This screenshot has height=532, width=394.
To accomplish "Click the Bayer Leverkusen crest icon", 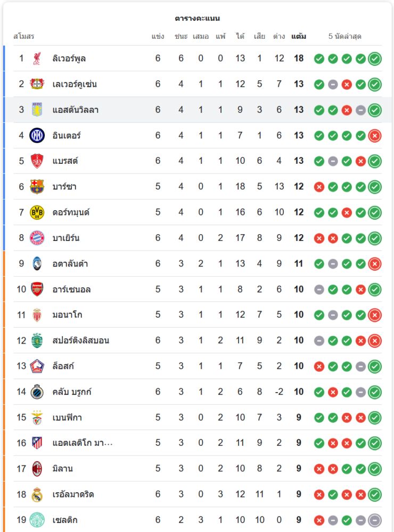I will 37,84.
